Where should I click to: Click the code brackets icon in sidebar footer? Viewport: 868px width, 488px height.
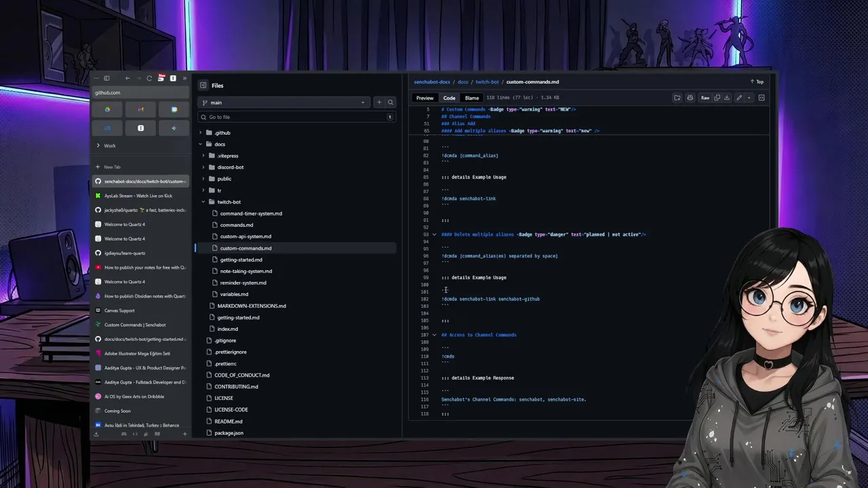click(134, 434)
